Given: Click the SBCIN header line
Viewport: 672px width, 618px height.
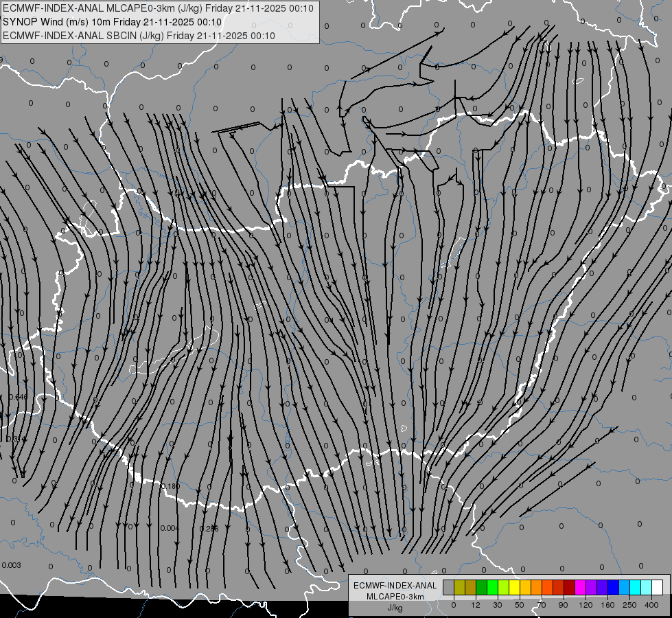Looking at the screenshot, I should pos(139,36).
